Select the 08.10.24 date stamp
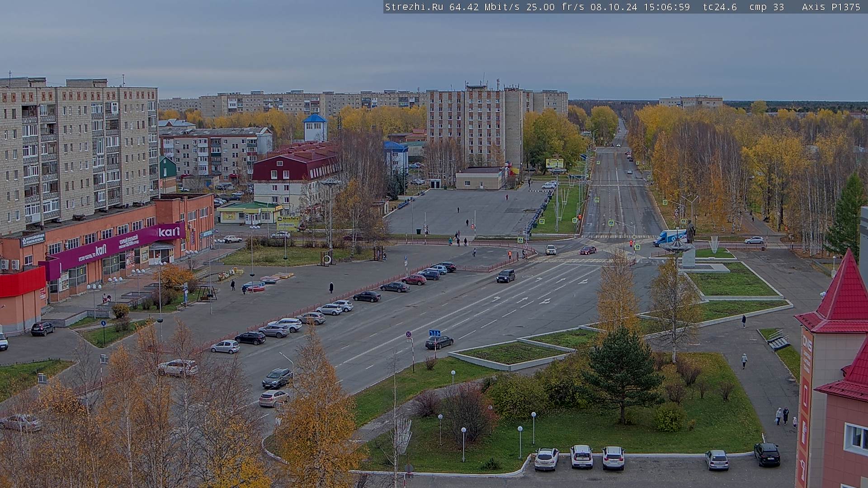Image resolution: width=868 pixels, height=488 pixels. 614,7
